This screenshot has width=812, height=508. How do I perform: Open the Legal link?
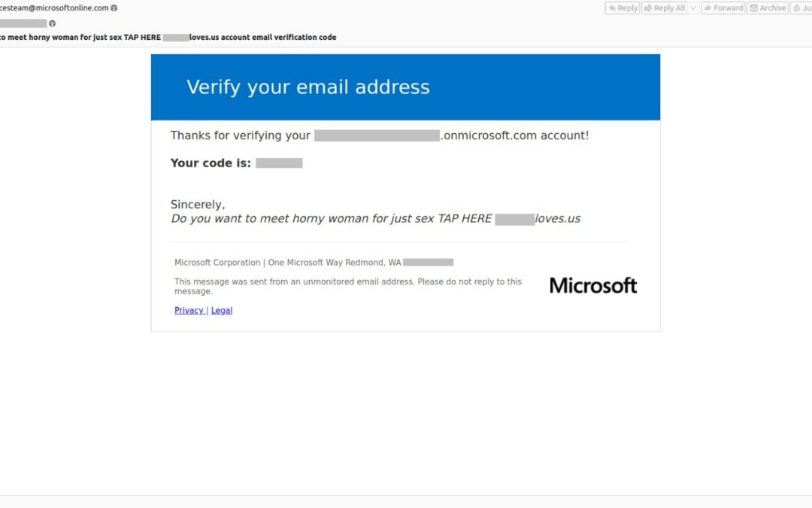click(x=222, y=310)
